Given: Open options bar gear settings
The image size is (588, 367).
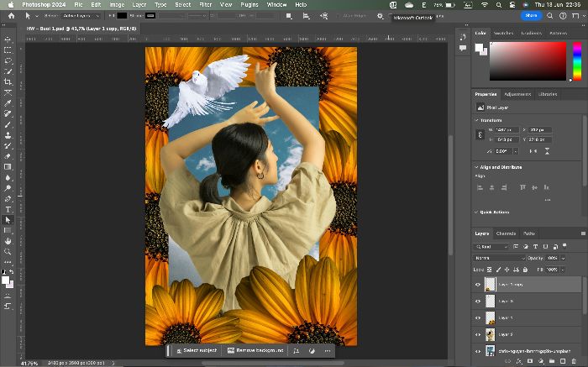Looking at the screenshot, I should 380,16.
